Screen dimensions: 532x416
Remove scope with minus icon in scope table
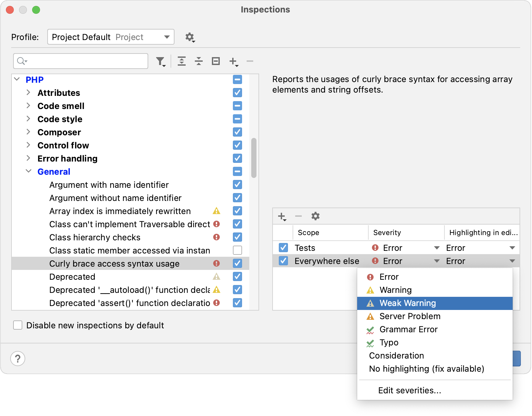coord(298,216)
